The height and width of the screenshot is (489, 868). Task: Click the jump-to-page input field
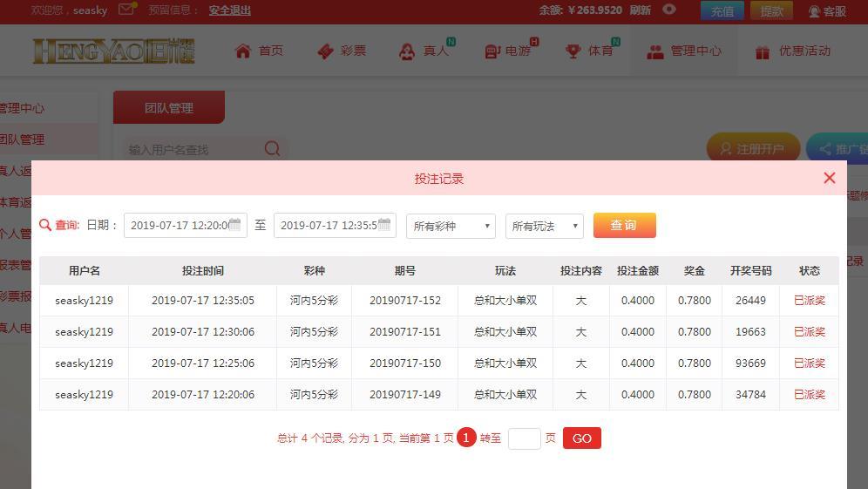tap(525, 438)
